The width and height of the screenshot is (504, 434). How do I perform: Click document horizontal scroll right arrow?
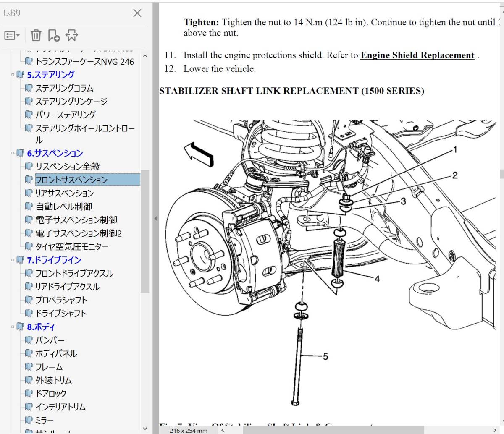tap(495, 430)
